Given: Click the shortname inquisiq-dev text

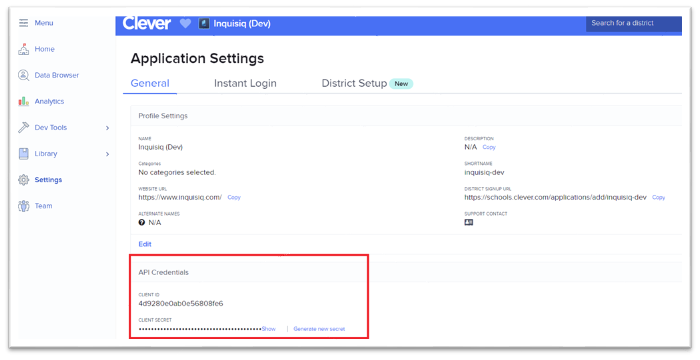Looking at the screenshot, I should [484, 172].
